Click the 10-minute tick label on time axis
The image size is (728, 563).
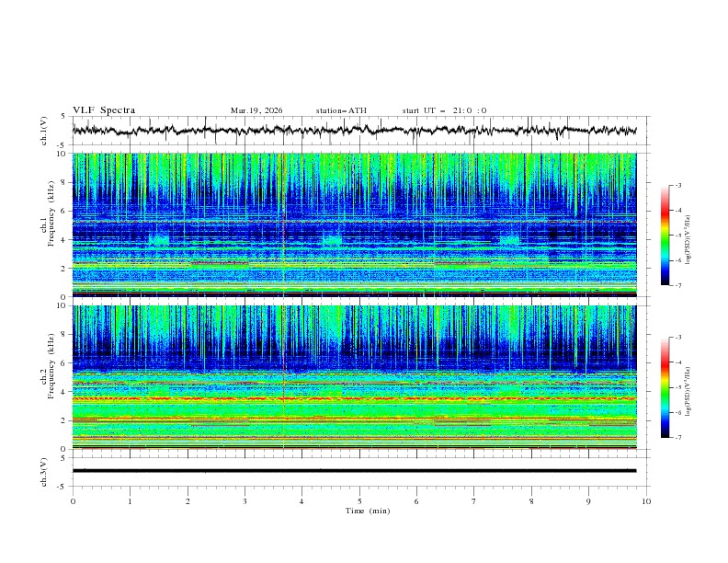click(x=646, y=501)
